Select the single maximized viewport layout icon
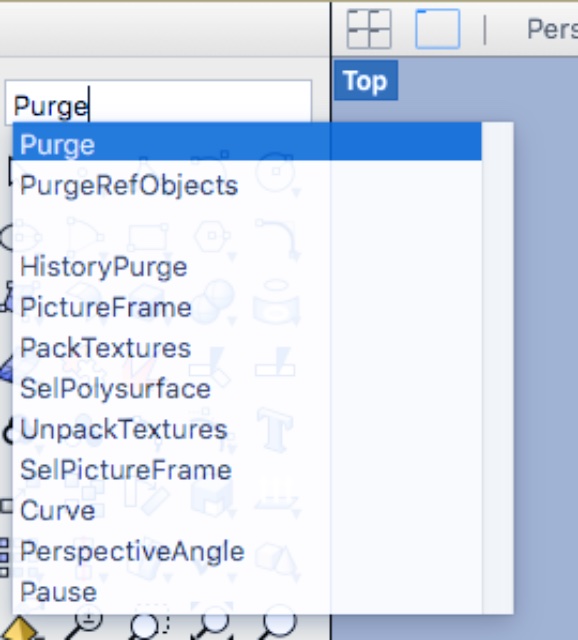This screenshot has height=640, width=578. pos(438,29)
